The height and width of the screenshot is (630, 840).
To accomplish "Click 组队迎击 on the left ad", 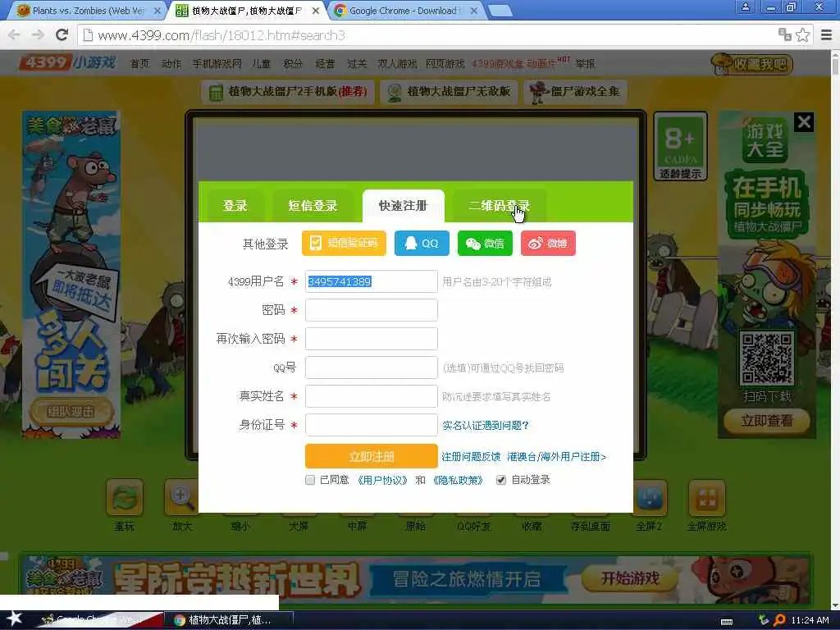I will [x=71, y=412].
